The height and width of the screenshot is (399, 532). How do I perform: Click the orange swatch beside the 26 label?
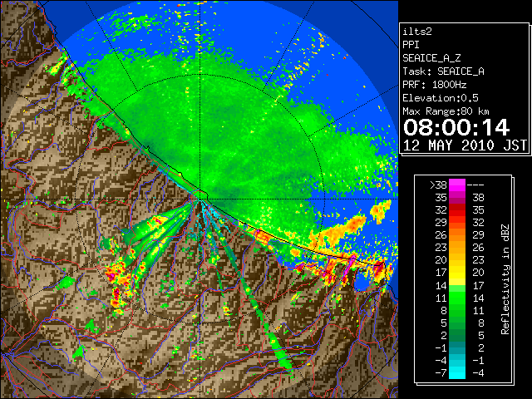(x=457, y=234)
